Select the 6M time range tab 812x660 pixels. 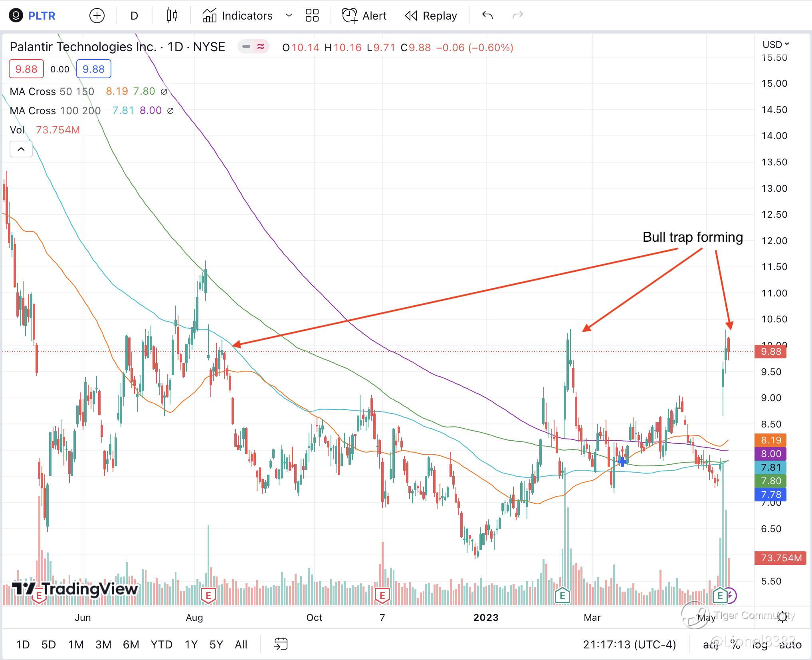pos(131,645)
